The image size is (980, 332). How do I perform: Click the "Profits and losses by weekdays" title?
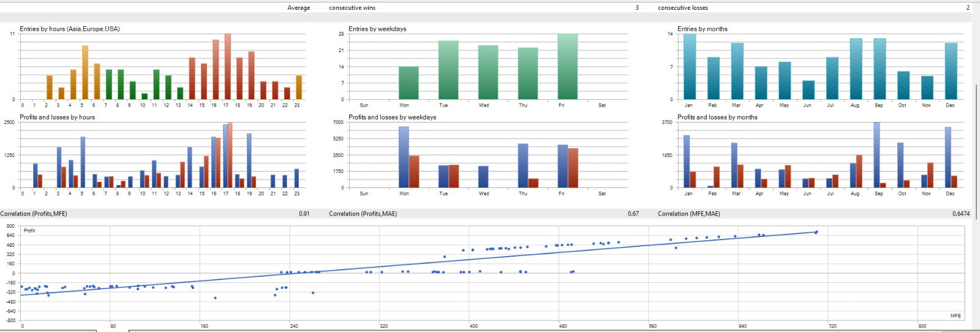(x=392, y=117)
